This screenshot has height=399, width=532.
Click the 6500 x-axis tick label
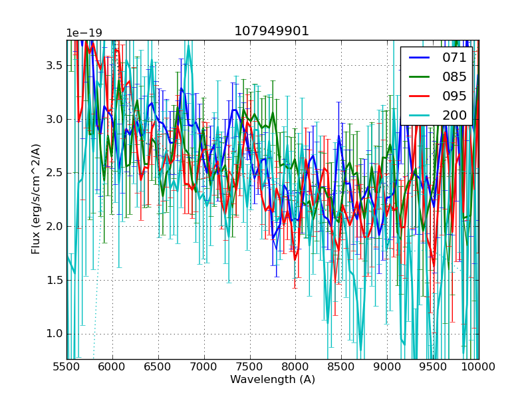(158, 366)
